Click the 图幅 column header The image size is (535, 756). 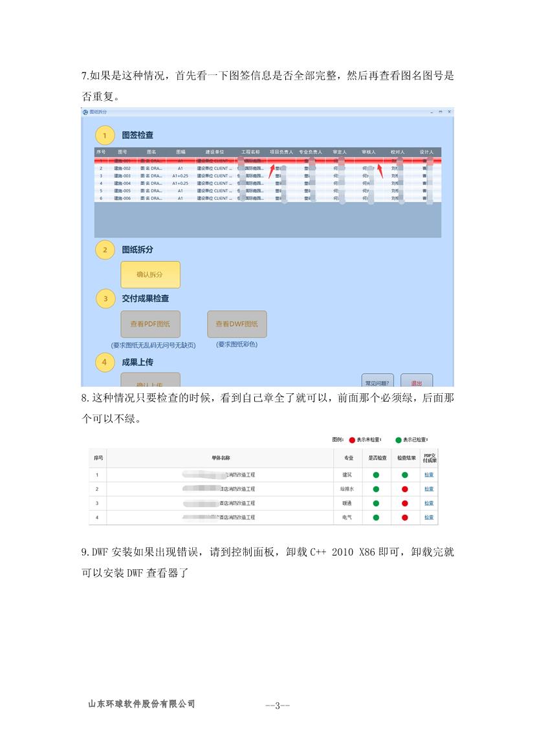tap(180, 152)
